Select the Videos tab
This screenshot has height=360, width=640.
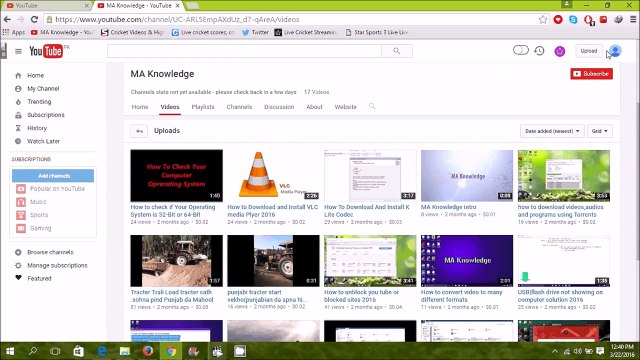tap(170, 107)
